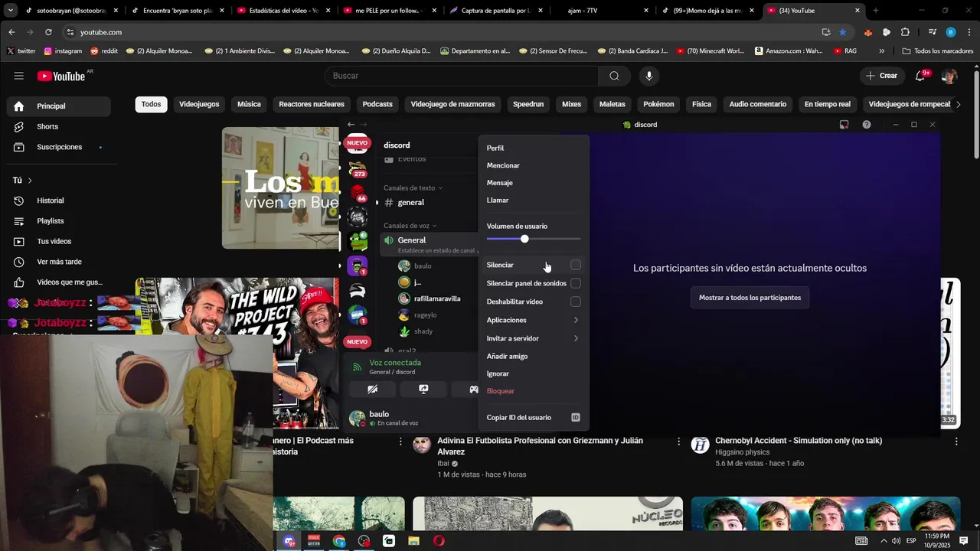Image resolution: width=980 pixels, height=551 pixels.
Task: Click Mostrar a todos los participantes button
Action: point(750,298)
